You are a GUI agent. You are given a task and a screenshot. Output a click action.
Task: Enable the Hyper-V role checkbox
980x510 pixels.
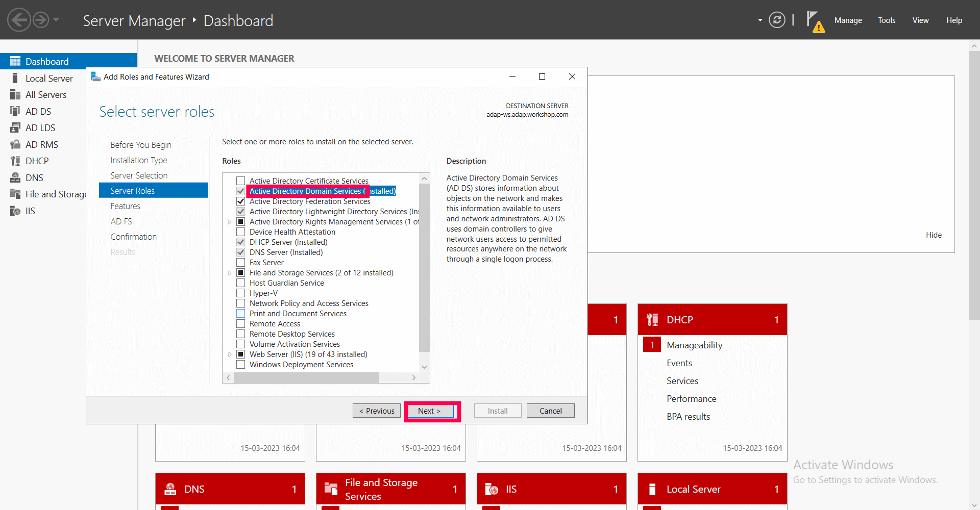tap(240, 293)
